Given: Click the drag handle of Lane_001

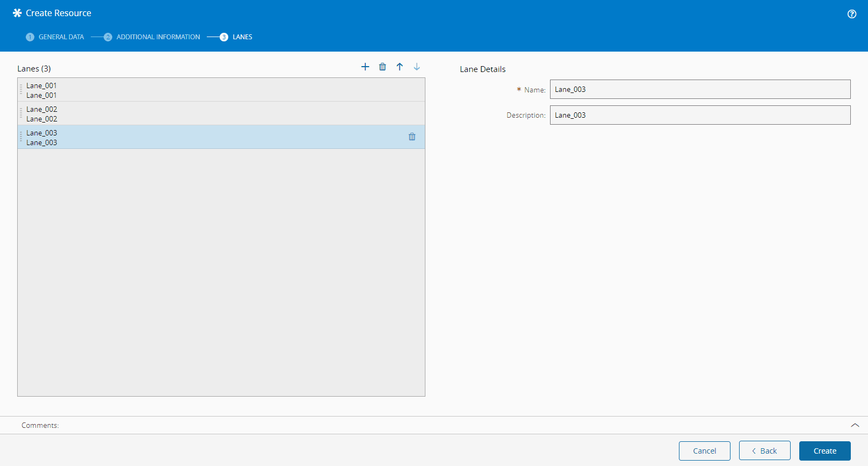Looking at the screenshot, I should 21,90.
